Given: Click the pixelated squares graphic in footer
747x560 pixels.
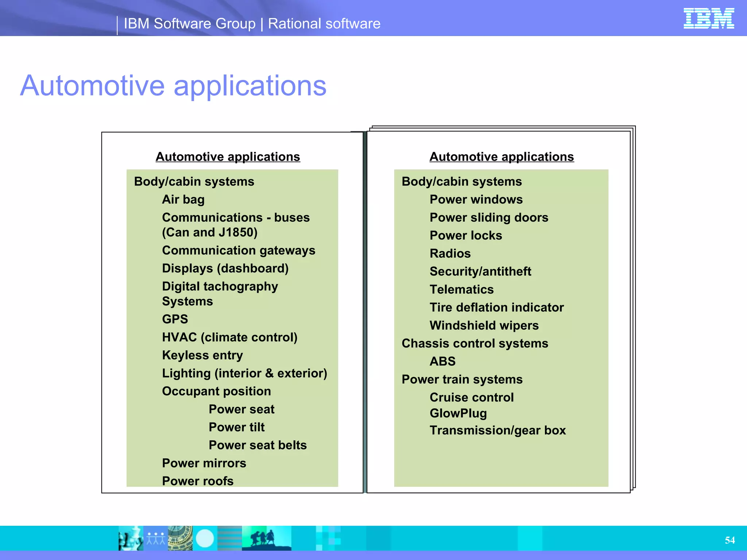Looking at the screenshot, I should [x=328, y=538].
